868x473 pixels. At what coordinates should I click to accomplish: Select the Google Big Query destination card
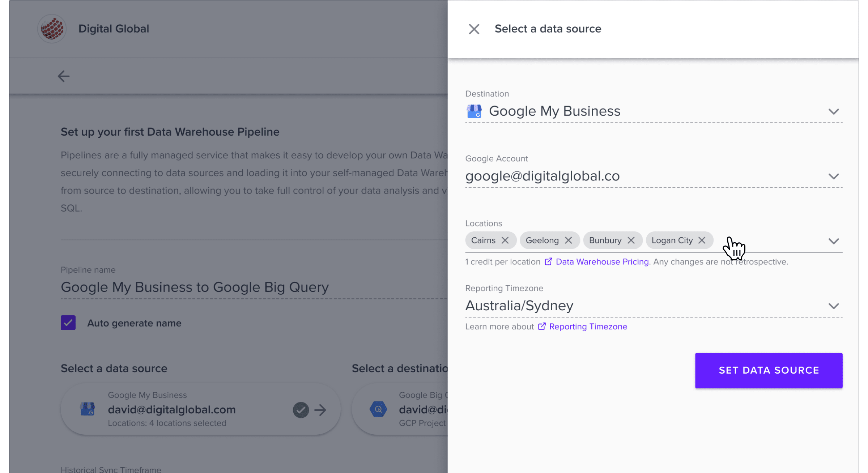[x=400, y=409]
